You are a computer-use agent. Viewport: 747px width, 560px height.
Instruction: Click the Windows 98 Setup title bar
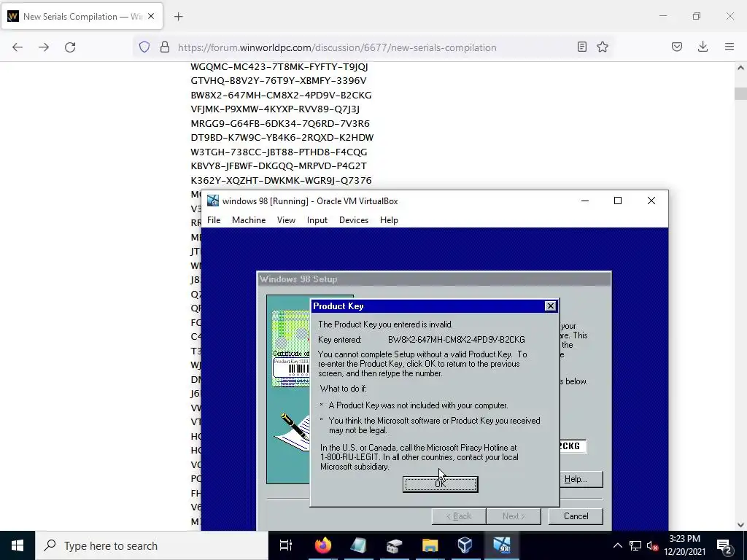point(433,279)
